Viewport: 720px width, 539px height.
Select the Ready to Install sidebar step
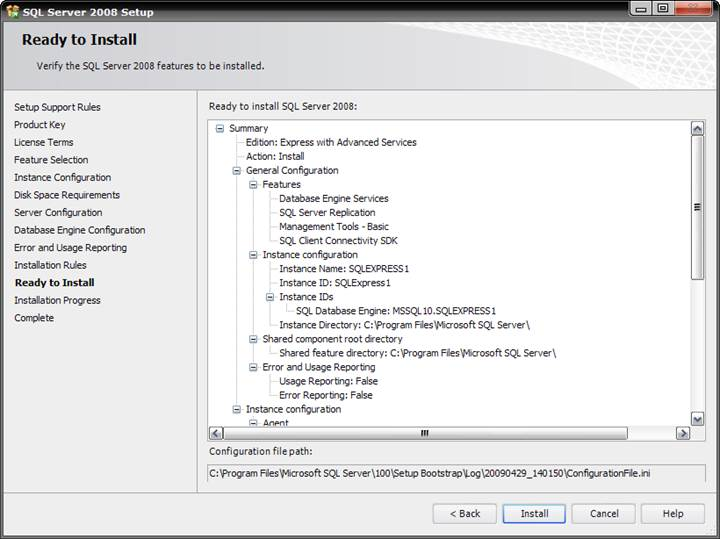[x=55, y=282]
